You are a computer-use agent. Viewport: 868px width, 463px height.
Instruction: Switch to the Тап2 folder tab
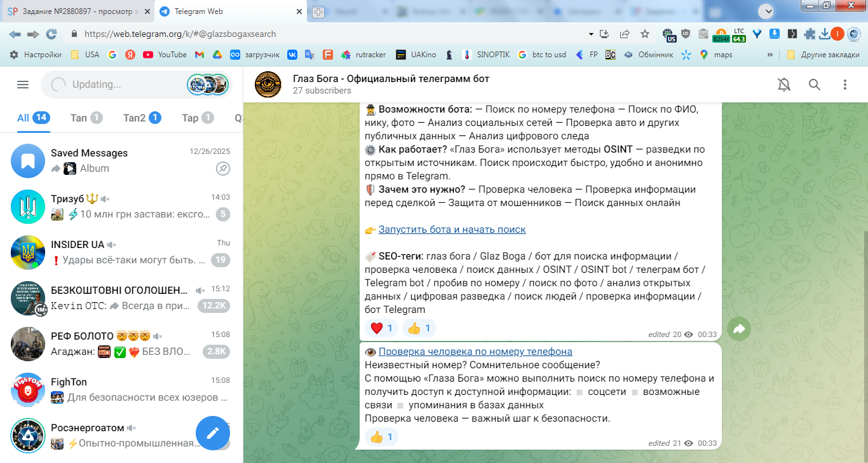[x=142, y=118]
